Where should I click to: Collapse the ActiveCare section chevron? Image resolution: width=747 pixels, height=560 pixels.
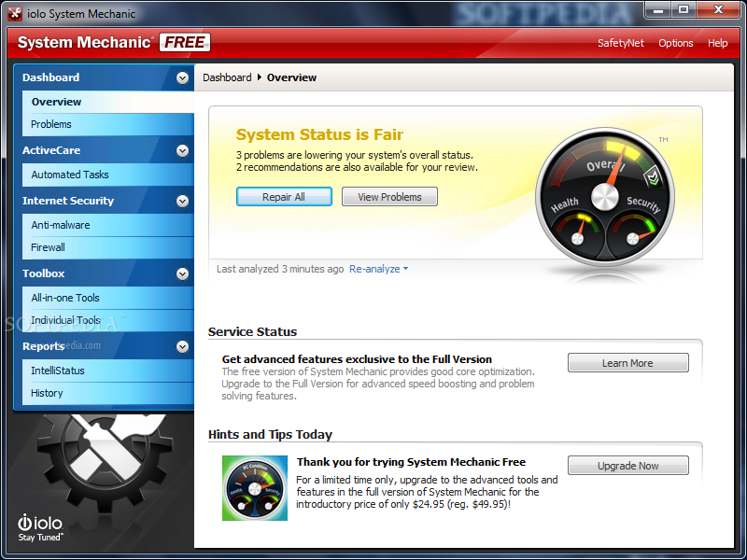tap(182, 151)
